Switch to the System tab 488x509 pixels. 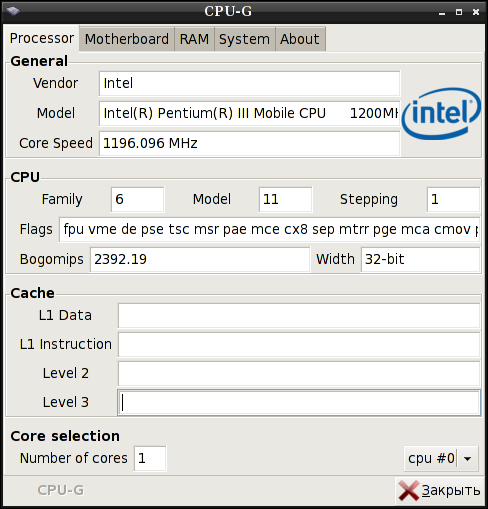[x=244, y=39]
